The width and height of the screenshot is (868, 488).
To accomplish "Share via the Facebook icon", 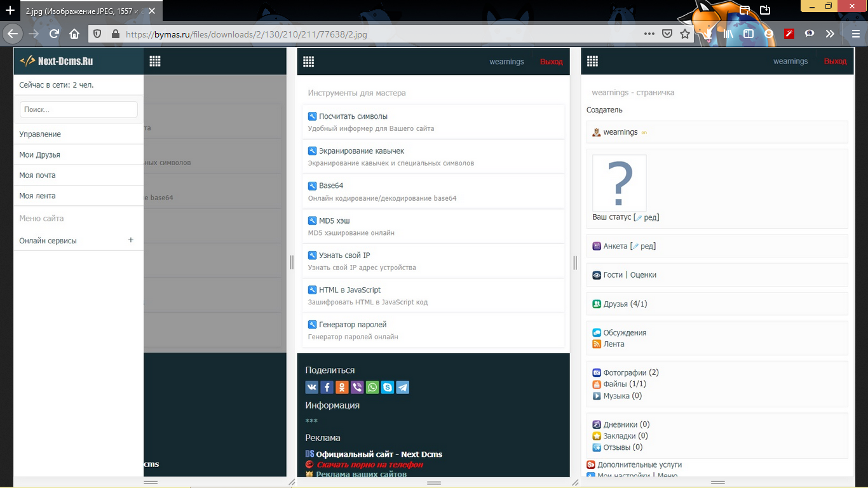I will [327, 388].
